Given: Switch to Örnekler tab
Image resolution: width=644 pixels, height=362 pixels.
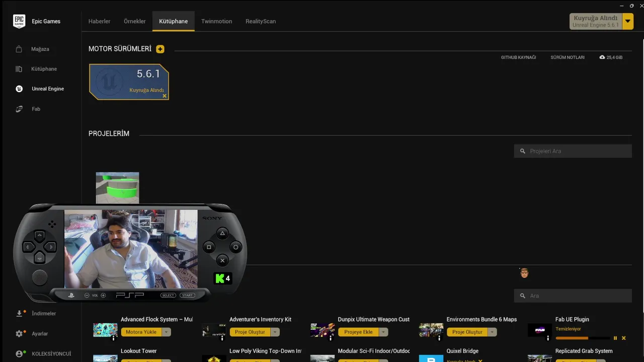Looking at the screenshot, I should pos(135,21).
